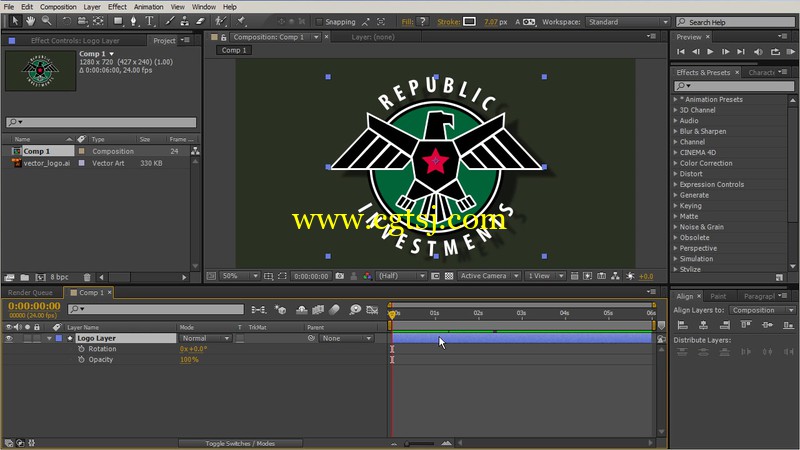Switch to the Render Queue tab
This screenshot has height=450, width=800.
pyautogui.click(x=30, y=292)
